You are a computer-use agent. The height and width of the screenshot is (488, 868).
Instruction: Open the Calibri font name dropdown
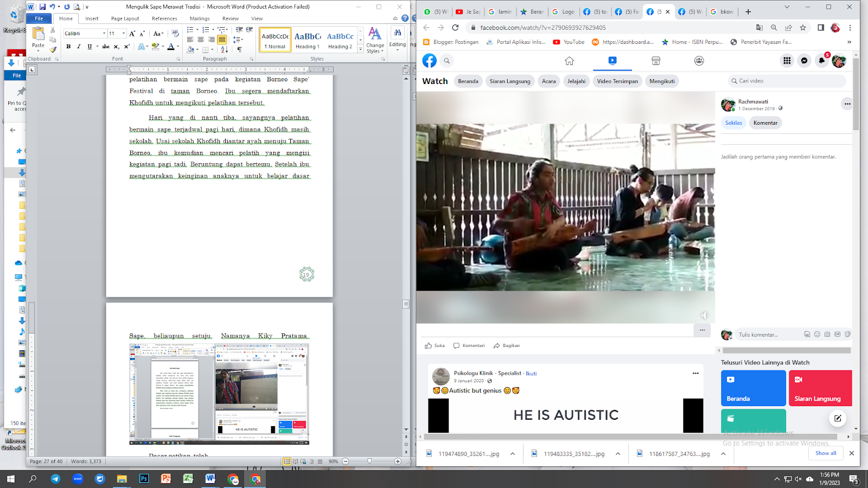(104, 34)
